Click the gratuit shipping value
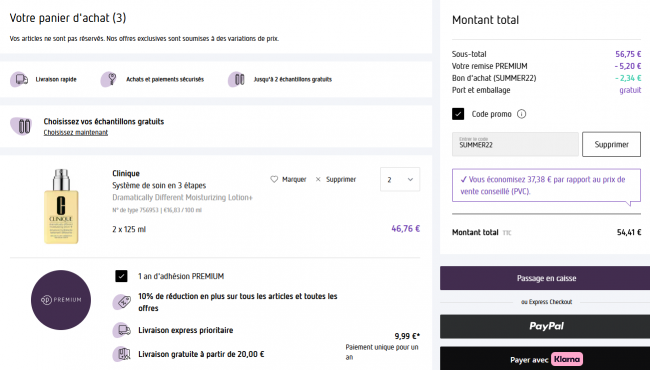650x370 pixels. (x=630, y=90)
